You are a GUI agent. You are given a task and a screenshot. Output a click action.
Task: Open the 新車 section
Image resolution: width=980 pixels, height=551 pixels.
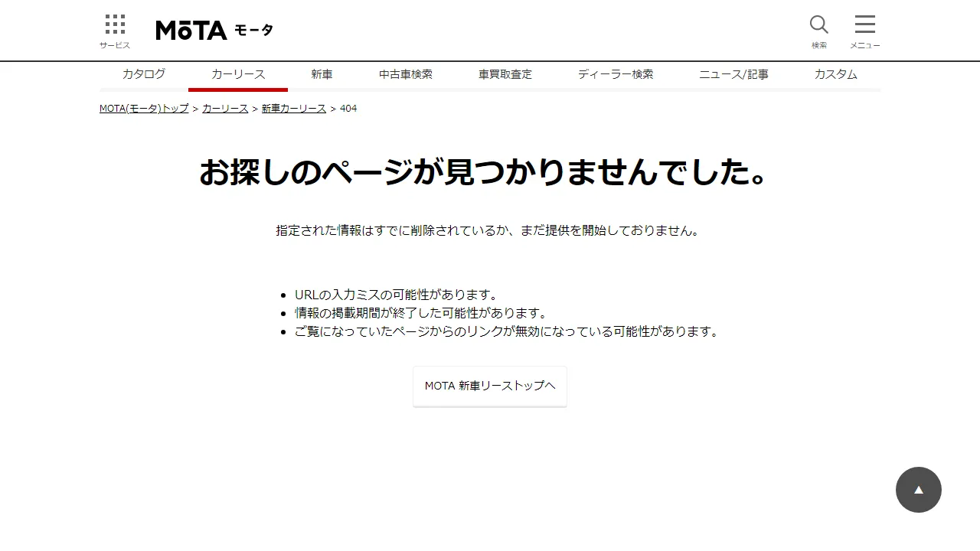(322, 74)
